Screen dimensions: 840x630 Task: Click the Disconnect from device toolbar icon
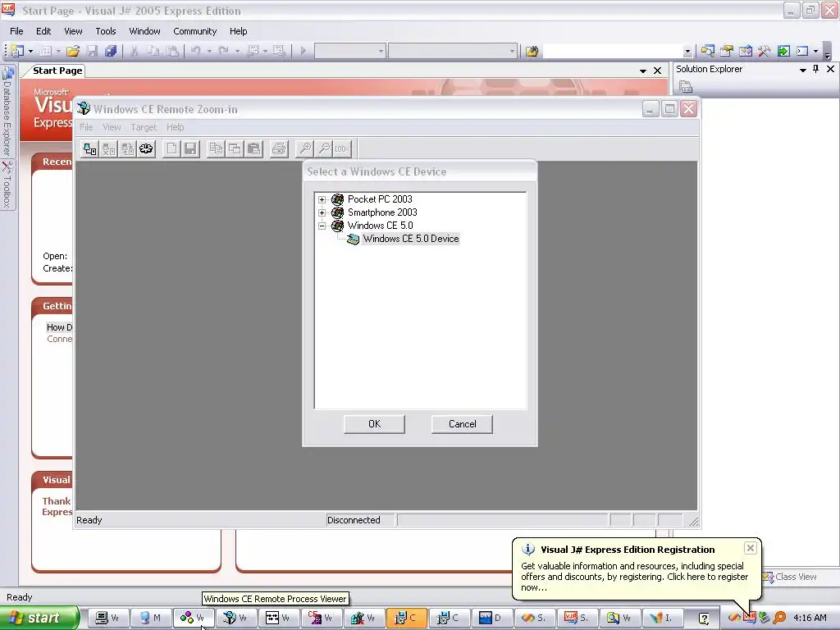(x=109, y=148)
